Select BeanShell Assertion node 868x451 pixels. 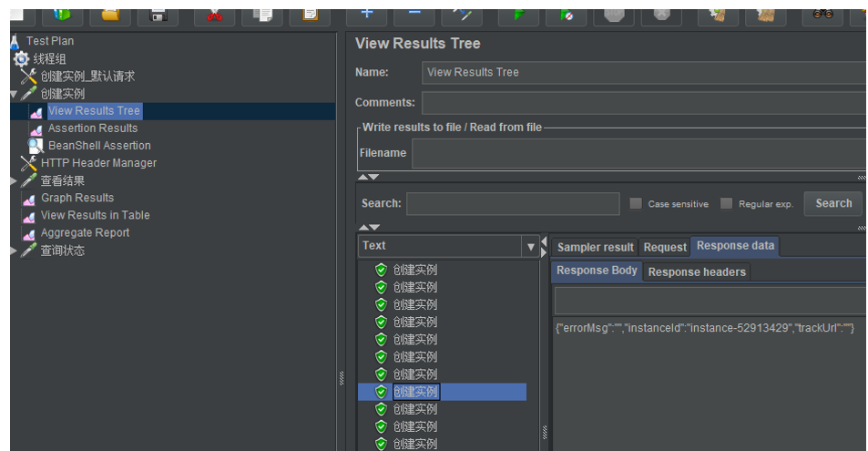point(99,146)
